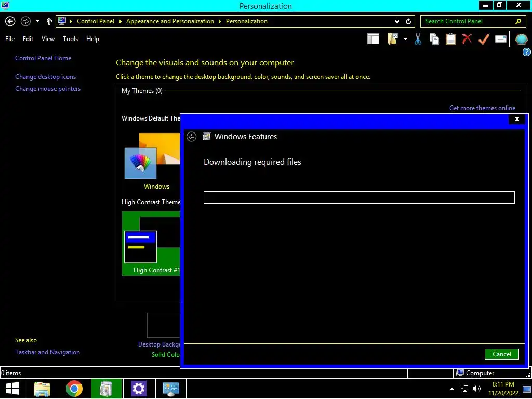This screenshot has width=532, height=399.
Task: Open the dropdown beside the folder options icon
Action: pos(405,39)
